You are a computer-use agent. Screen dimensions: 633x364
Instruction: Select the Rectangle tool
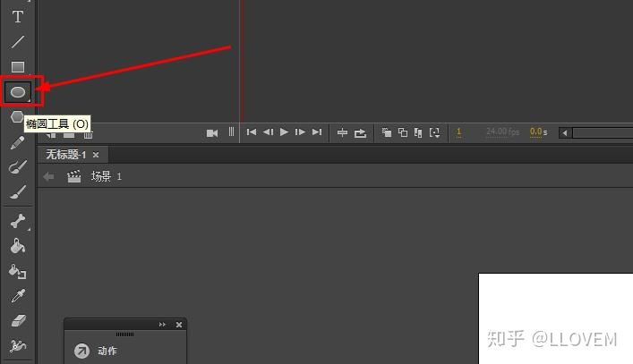click(x=18, y=66)
